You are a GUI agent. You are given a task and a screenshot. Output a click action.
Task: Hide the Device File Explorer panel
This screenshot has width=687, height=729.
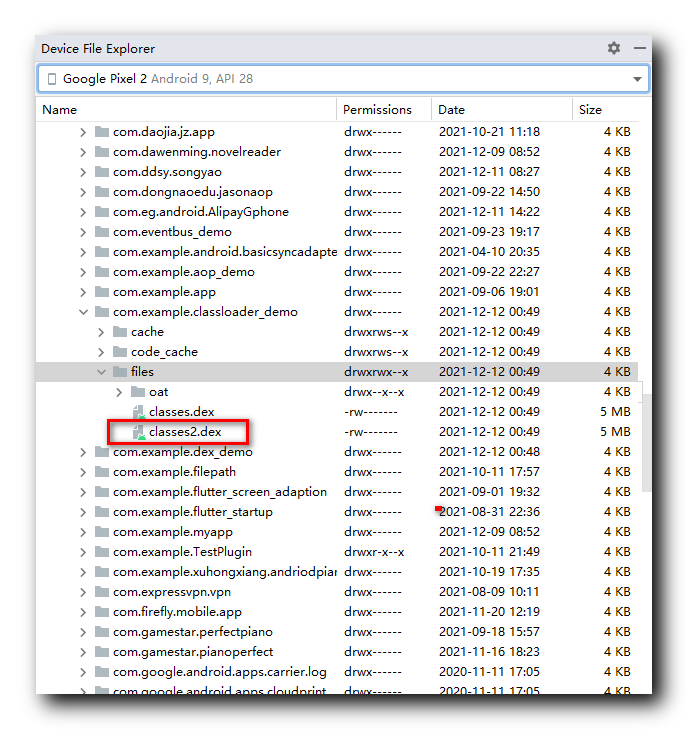click(x=639, y=48)
